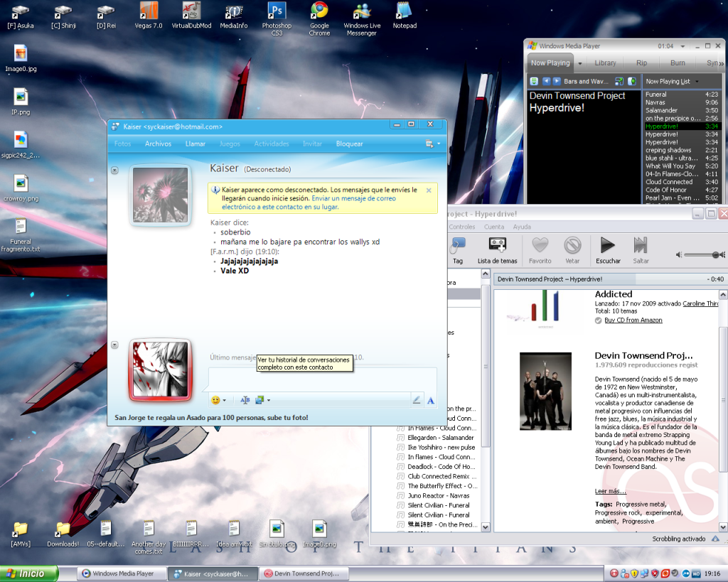728x582 pixels.
Task: Show more Media Player tabs with the chevron
Action: click(x=721, y=63)
